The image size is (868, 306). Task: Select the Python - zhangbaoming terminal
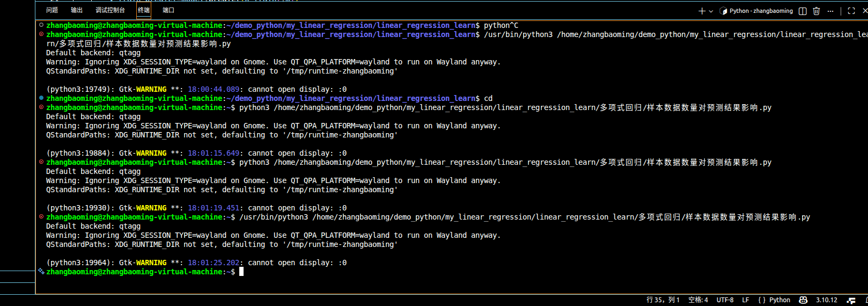[x=756, y=11]
